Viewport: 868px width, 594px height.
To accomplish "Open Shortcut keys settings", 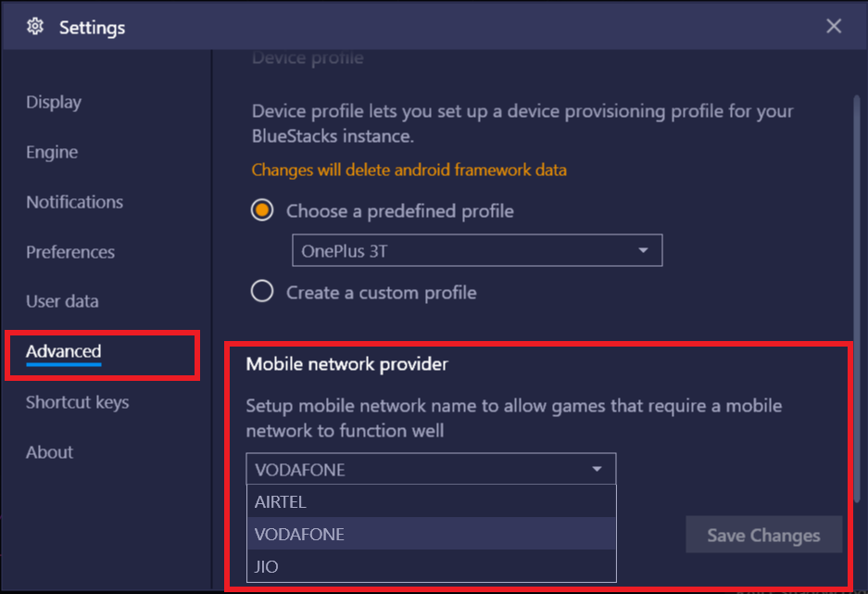I will point(78,402).
